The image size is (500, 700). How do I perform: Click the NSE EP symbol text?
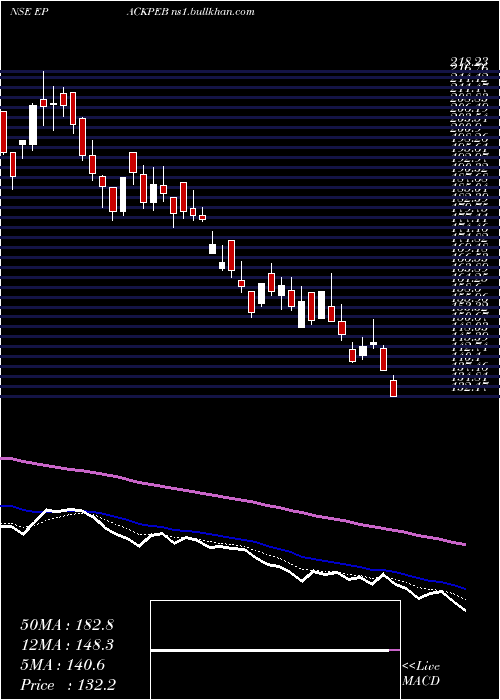click(29, 11)
